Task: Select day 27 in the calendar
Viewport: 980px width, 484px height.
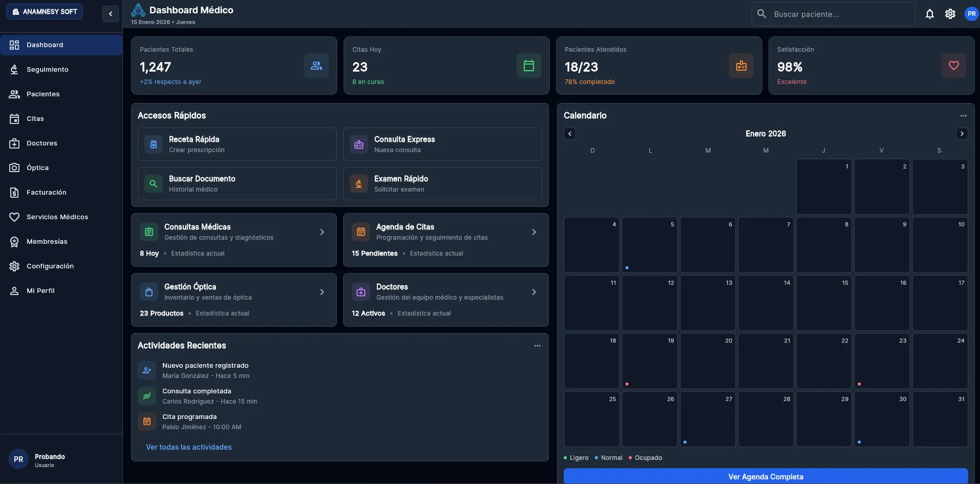Action: point(708,419)
